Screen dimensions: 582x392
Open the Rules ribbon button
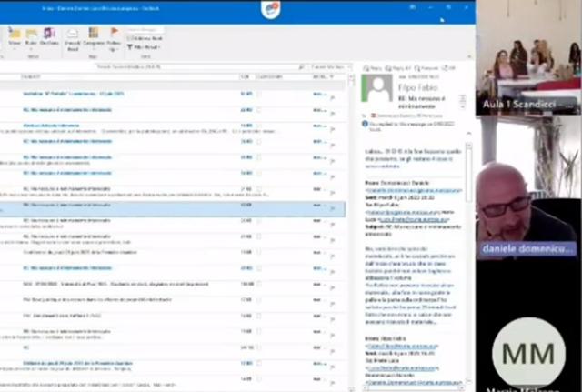click(32, 37)
